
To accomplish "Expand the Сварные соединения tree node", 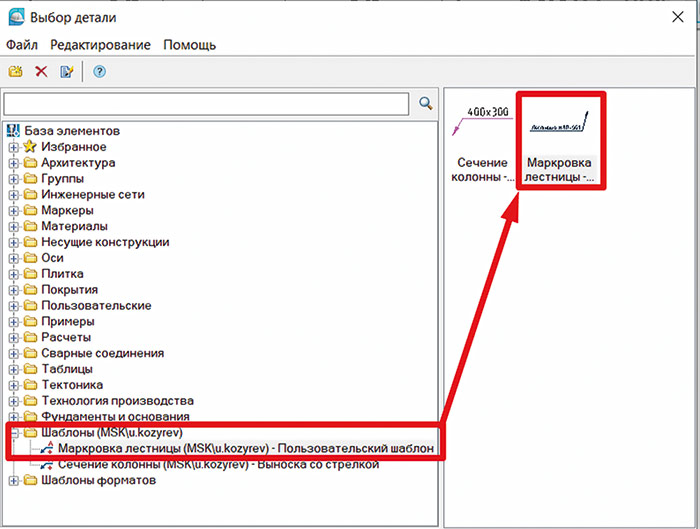I will pos(13,354).
